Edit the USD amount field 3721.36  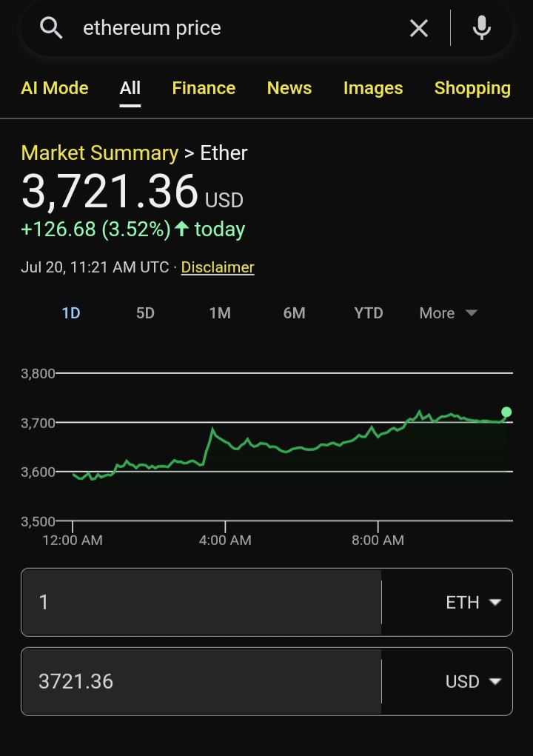point(201,681)
